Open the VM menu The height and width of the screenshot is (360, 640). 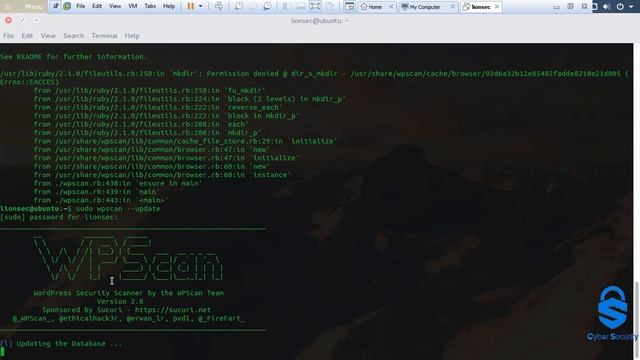click(133, 6)
